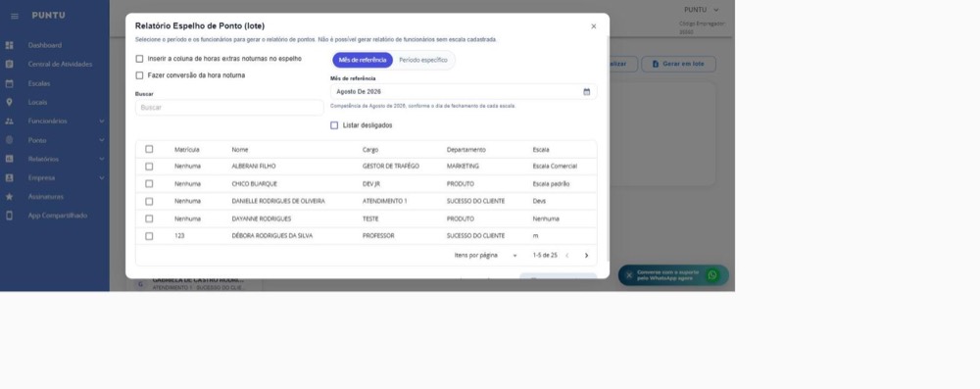Open the Agosto De 2026 month picker
The image size is (980, 389).
[x=464, y=92]
